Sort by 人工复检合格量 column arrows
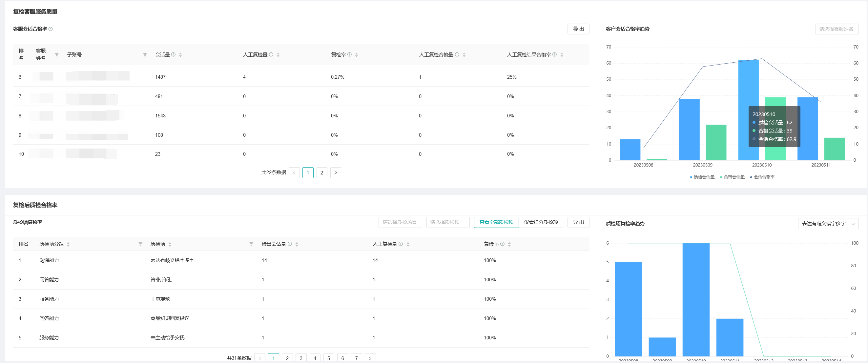Image resolution: width=868 pixels, height=363 pixels. coord(464,54)
